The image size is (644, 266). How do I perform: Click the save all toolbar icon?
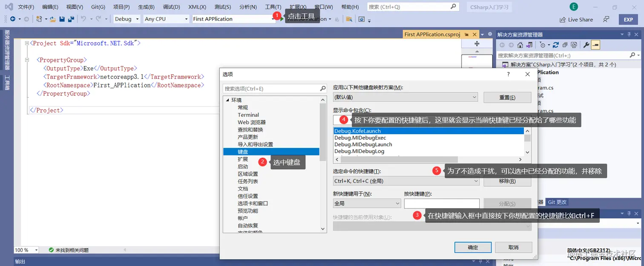[71, 19]
